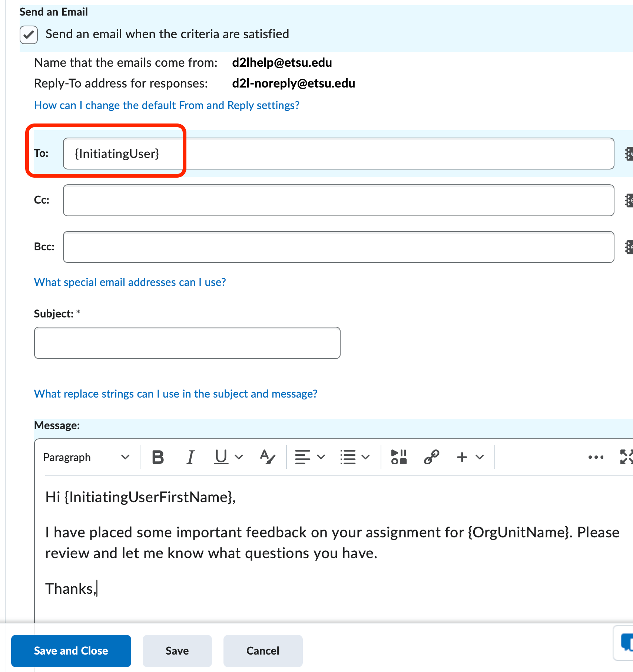Uncheck send an email when criteria are satisfied

(29, 34)
